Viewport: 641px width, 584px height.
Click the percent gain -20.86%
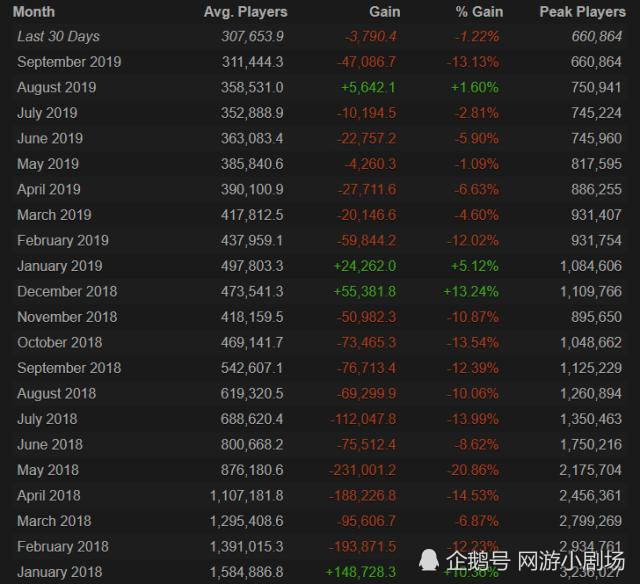[x=473, y=470]
